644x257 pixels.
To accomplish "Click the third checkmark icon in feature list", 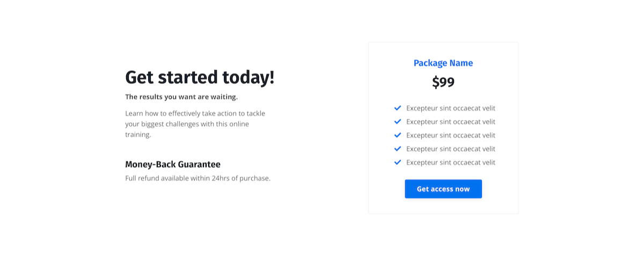I will tap(398, 135).
